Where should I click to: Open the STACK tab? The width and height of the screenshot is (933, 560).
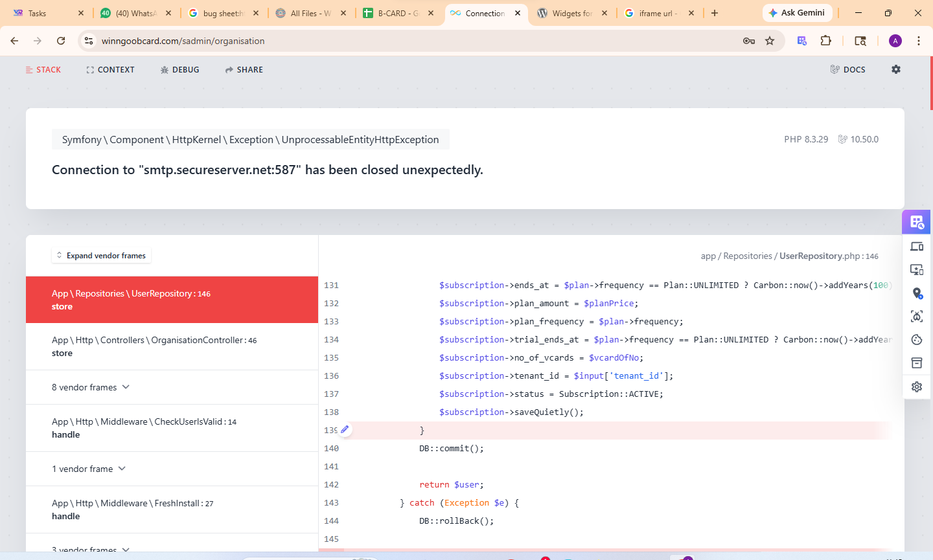pos(43,69)
